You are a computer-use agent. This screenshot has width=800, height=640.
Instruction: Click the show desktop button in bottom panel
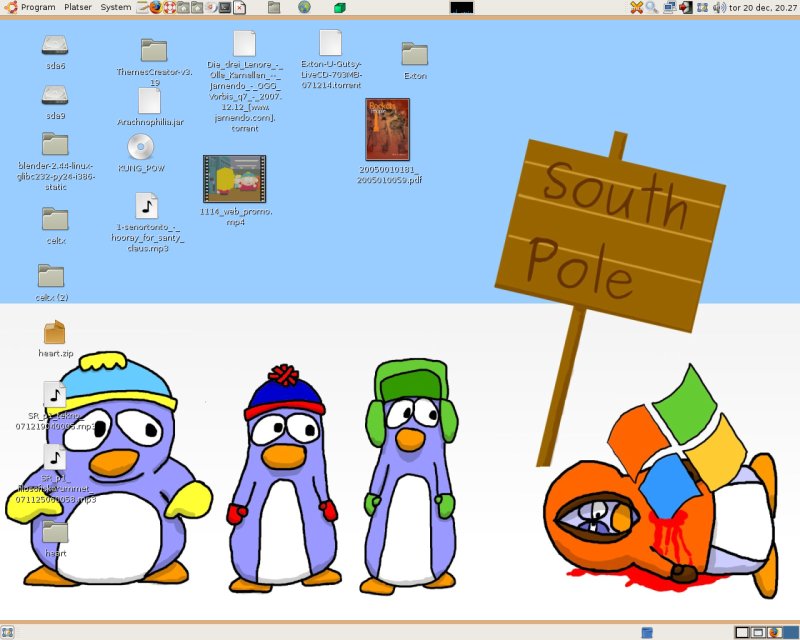pos(7,632)
